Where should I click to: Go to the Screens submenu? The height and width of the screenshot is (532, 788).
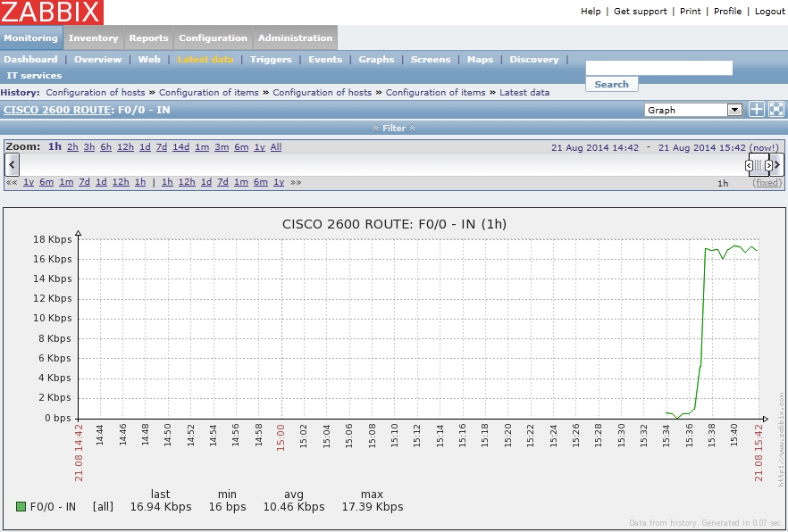[x=431, y=59]
